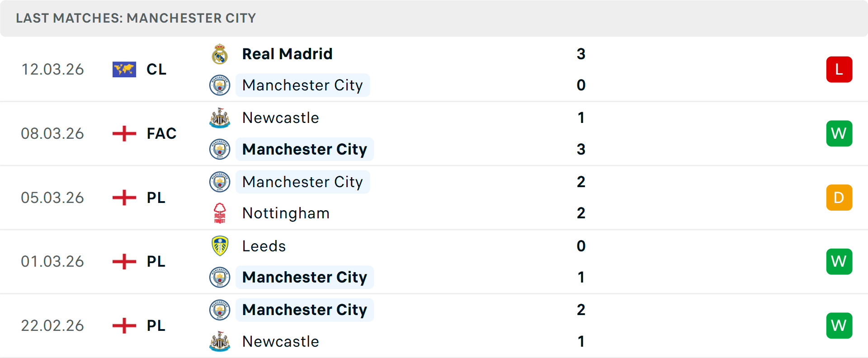Click the CL competition label
Screen dimensions: 868x358
(156, 70)
